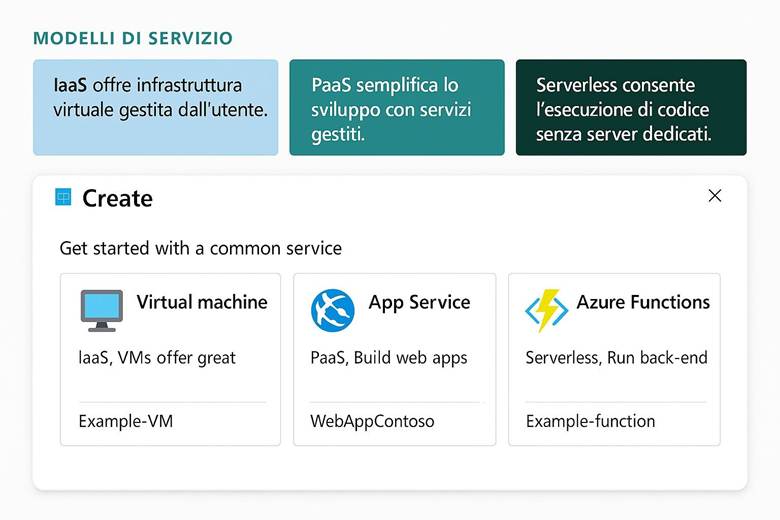Click the PaaS teal info box
This screenshot has height=520, width=780.
coord(397,107)
